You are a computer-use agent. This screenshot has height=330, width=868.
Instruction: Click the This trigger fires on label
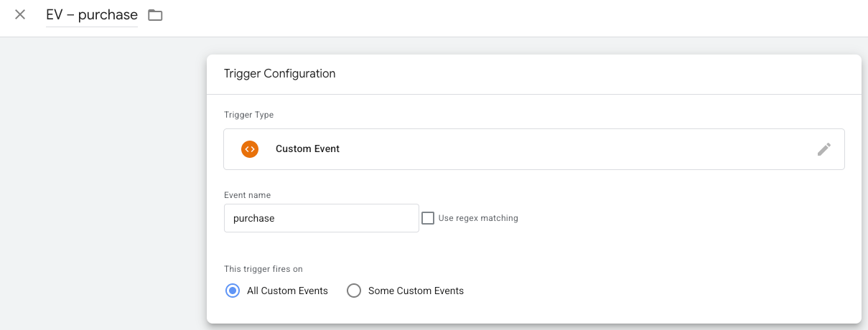point(263,269)
